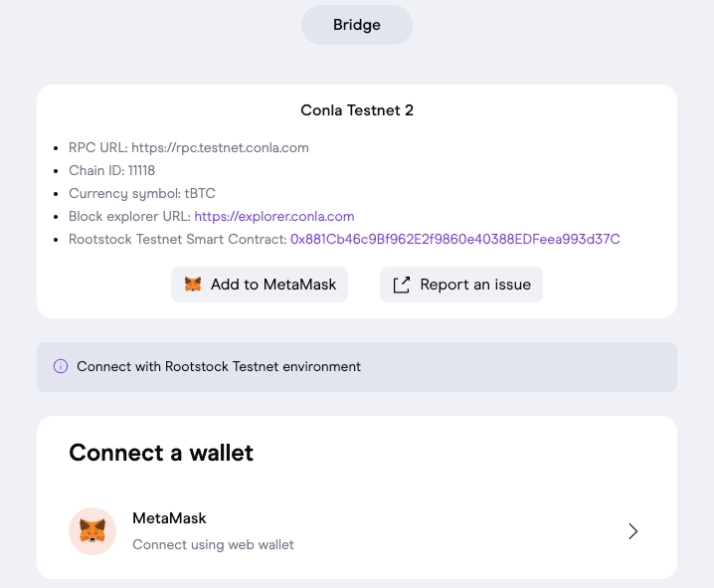Select the MetaMask wallet name
Image resolution: width=714 pixels, height=588 pixels.
click(169, 518)
